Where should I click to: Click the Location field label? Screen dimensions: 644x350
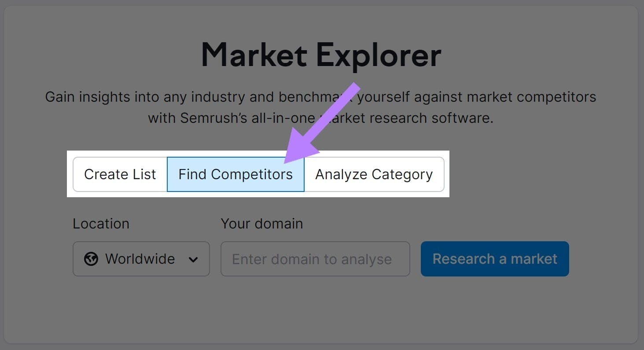[x=101, y=224]
